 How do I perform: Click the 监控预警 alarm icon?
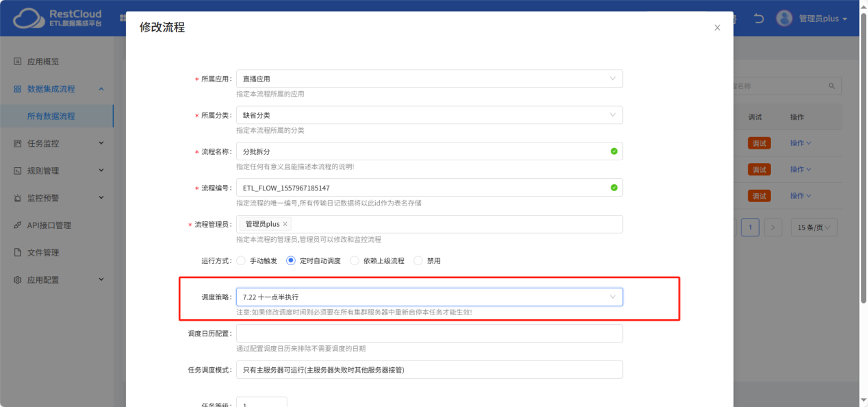(18, 198)
